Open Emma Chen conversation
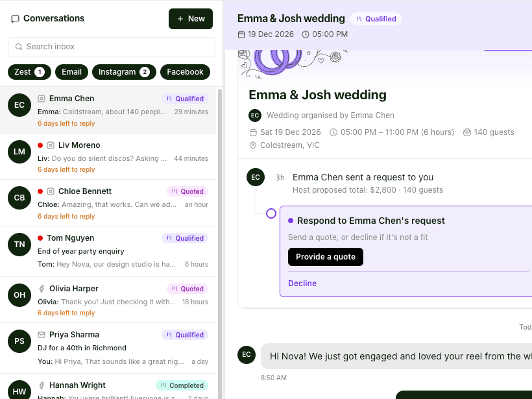Viewport: 532px width, 399px height. 108,110
